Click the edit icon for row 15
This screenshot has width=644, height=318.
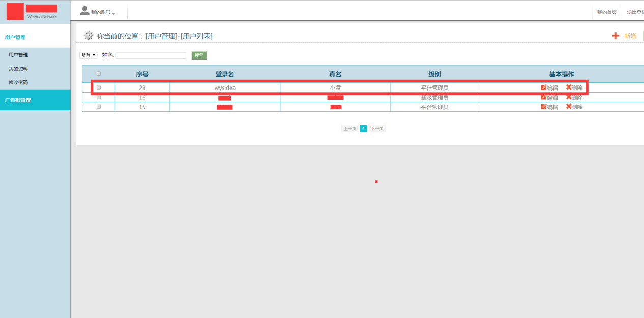point(543,107)
